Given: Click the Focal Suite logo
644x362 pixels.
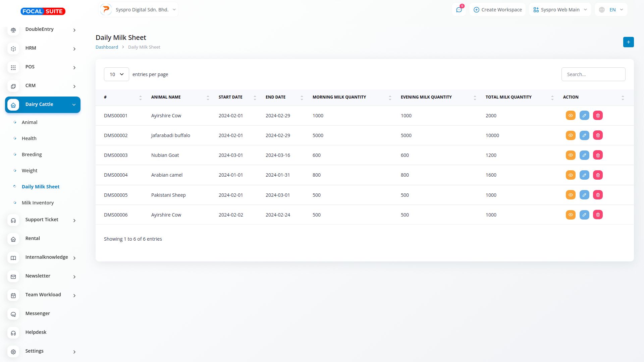Looking at the screenshot, I should pos(43,11).
